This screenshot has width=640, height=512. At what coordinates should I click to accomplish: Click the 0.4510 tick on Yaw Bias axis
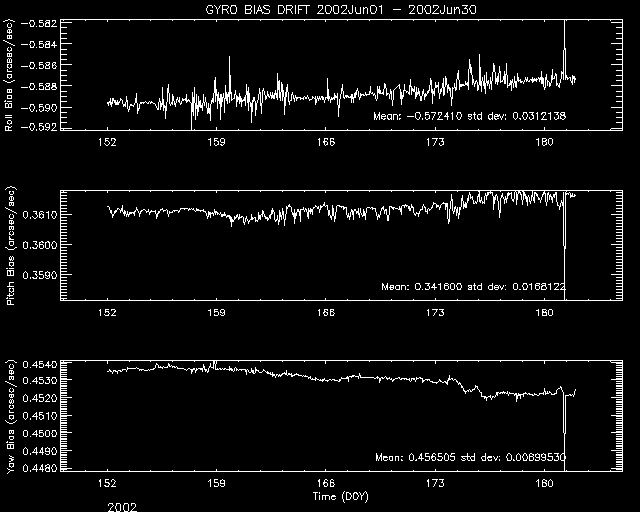click(x=40, y=416)
